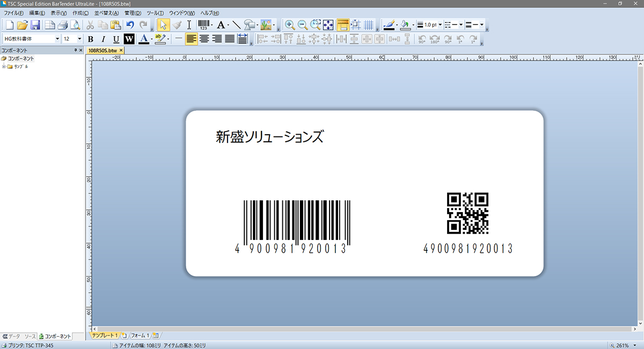Select the text object A tool
644x349 pixels.
pyautogui.click(x=221, y=25)
